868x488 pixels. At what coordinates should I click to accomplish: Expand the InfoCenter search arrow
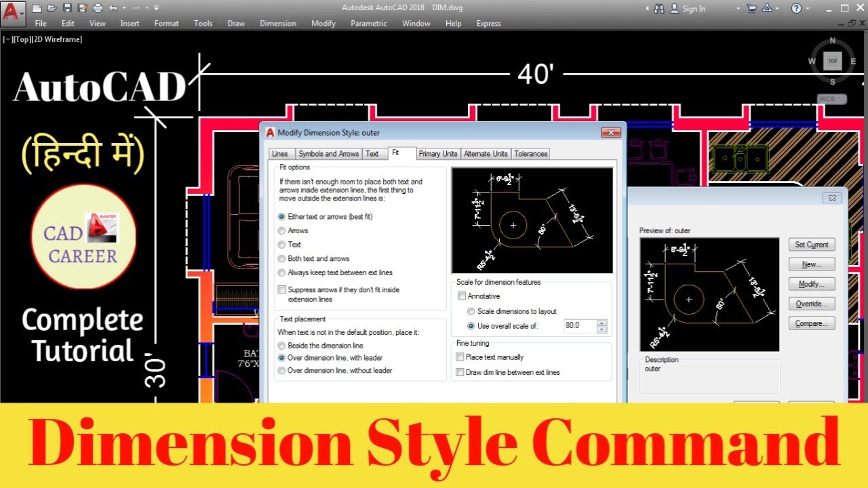[x=646, y=8]
